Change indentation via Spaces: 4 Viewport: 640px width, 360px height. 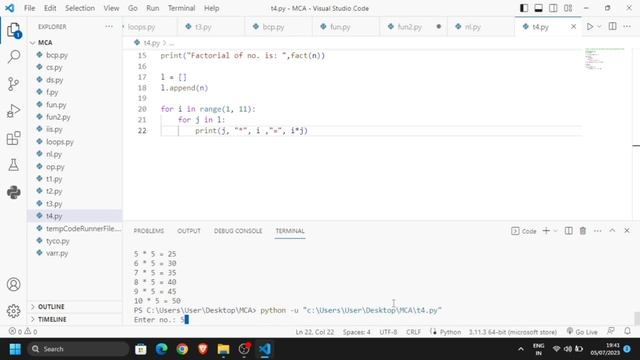point(356,332)
